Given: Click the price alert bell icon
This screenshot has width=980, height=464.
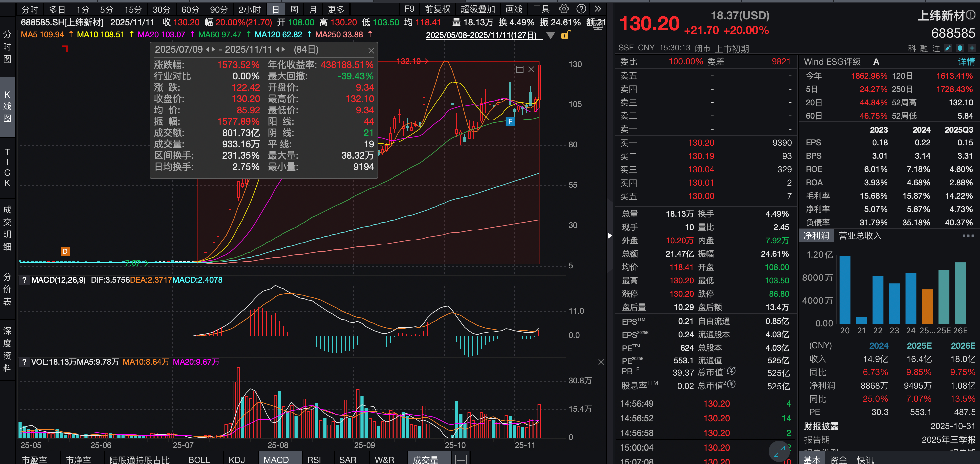Looking at the screenshot, I should 960,48.
